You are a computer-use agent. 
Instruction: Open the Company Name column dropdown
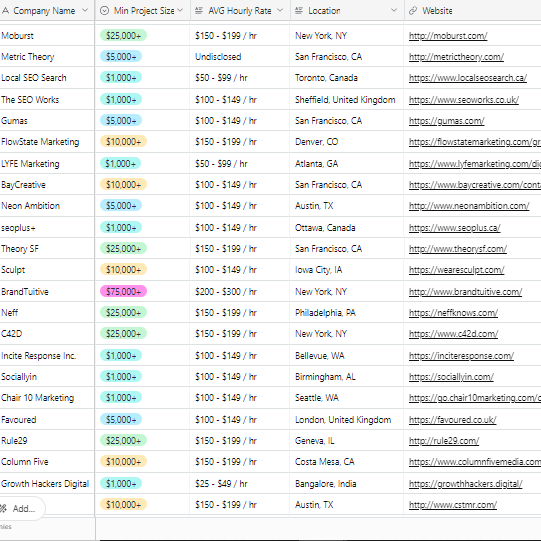coord(85,11)
